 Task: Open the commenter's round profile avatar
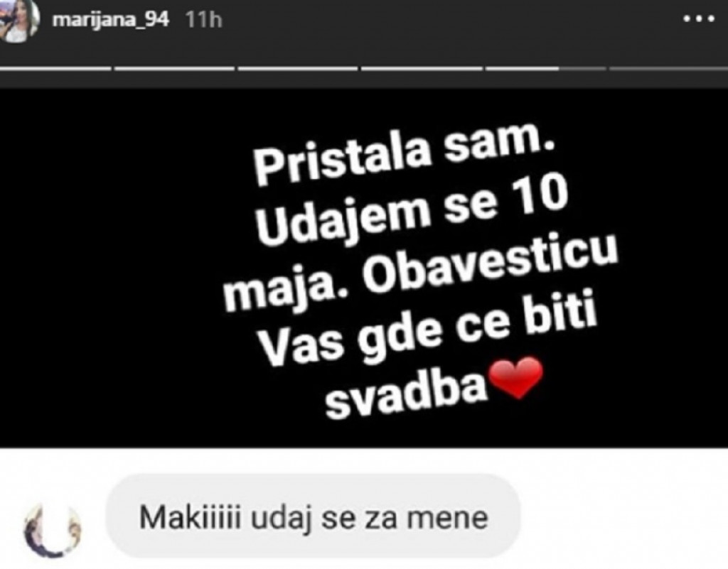[x=53, y=530]
